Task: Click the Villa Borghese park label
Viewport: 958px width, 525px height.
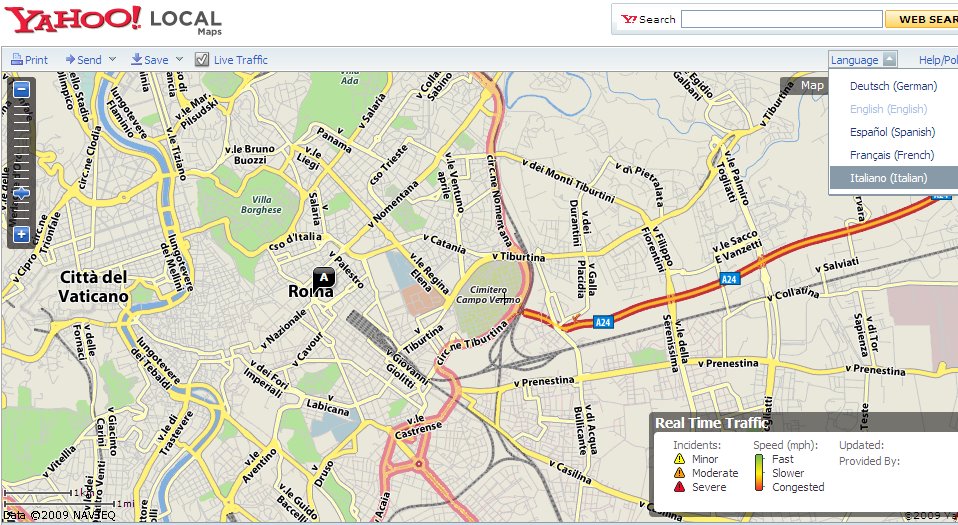Action: click(x=261, y=205)
